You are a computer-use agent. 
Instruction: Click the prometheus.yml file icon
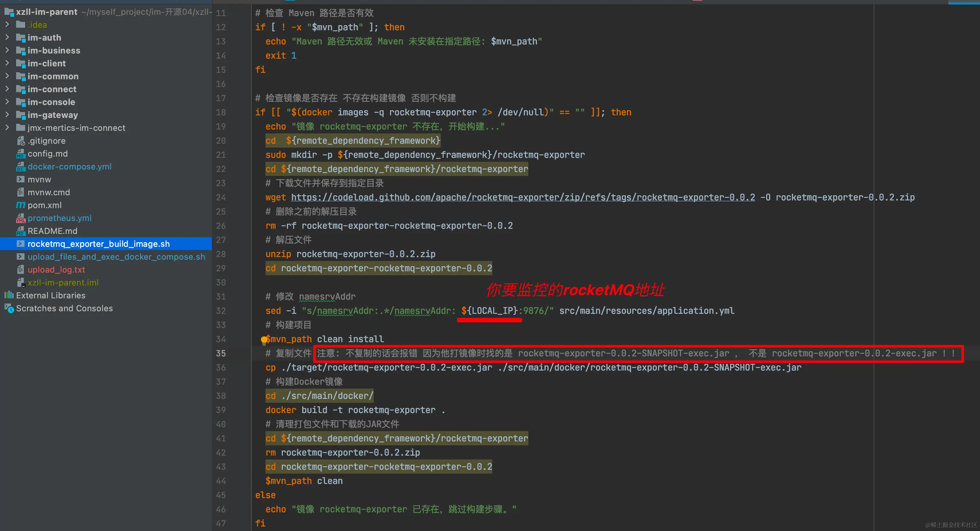(20, 218)
